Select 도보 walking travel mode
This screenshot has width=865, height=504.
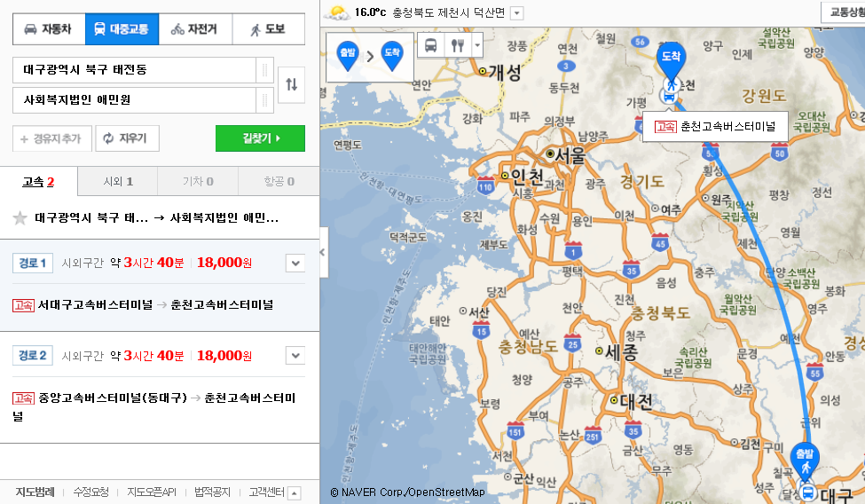[268, 29]
